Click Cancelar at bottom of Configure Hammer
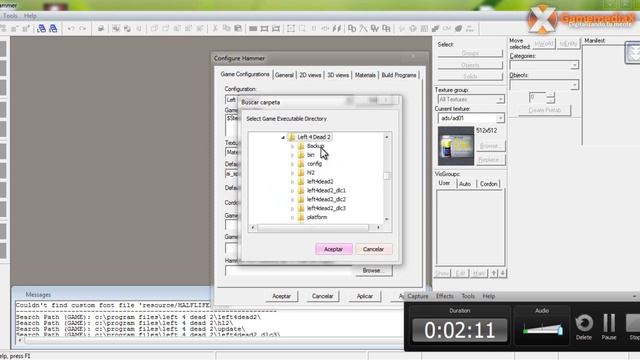This screenshot has height=360, width=640. (322, 296)
